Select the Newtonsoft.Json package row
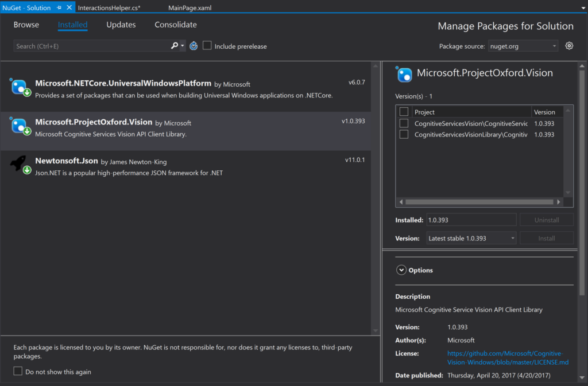The height and width of the screenshot is (386, 588). tap(186, 170)
